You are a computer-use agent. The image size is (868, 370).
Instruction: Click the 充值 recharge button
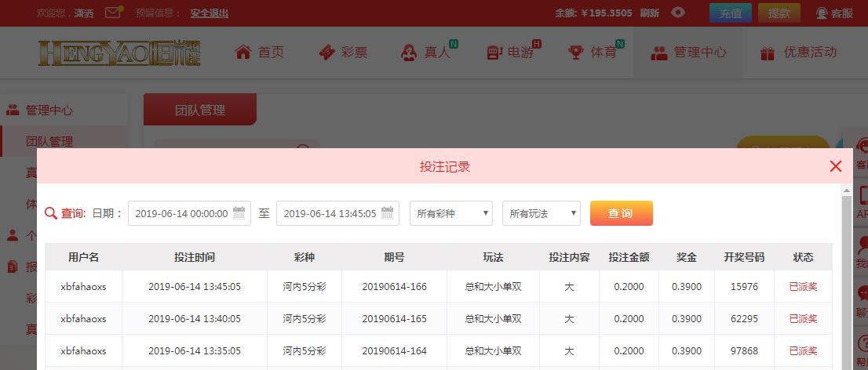coord(731,13)
